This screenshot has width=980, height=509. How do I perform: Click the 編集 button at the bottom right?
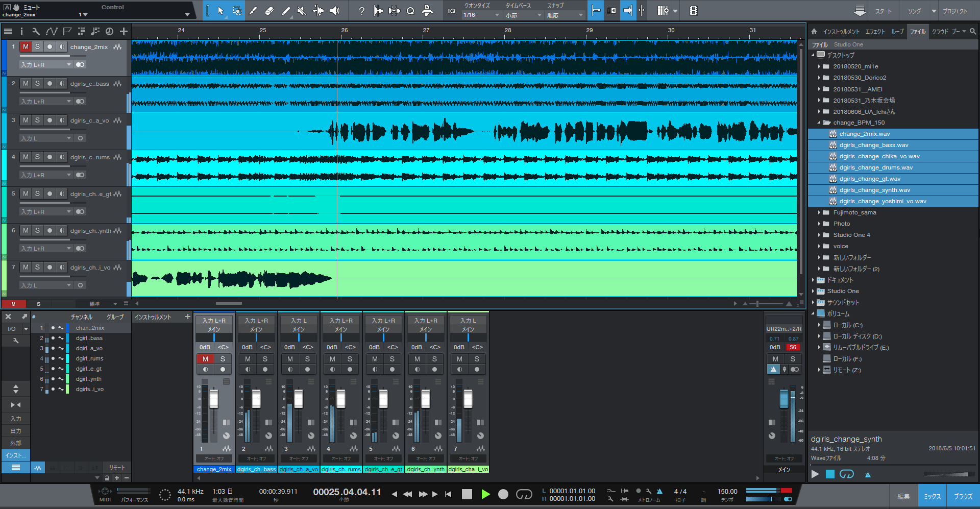[903, 496]
